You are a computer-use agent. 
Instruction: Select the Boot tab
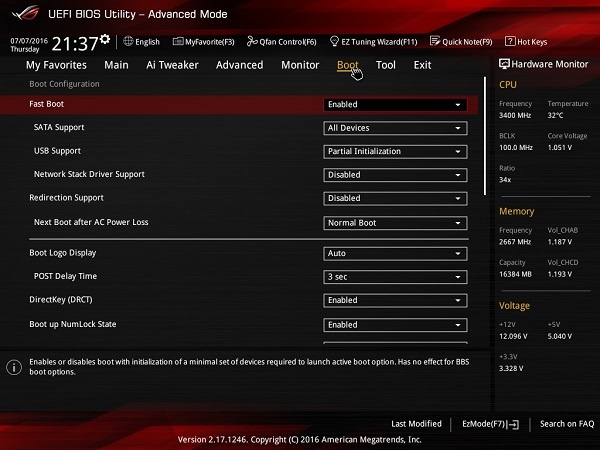tap(347, 65)
